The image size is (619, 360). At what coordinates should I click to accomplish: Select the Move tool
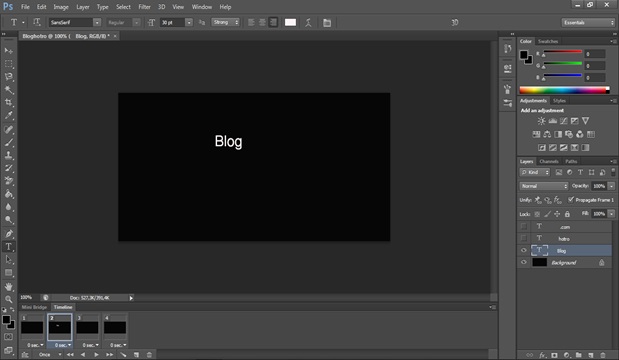coord(9,51)
